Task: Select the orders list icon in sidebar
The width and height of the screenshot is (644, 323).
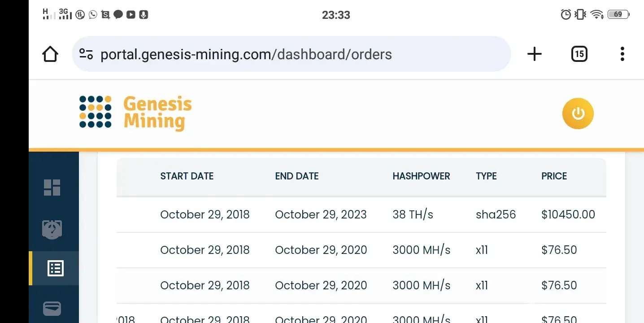Action: pyautogui.click(x=56, y=268)
